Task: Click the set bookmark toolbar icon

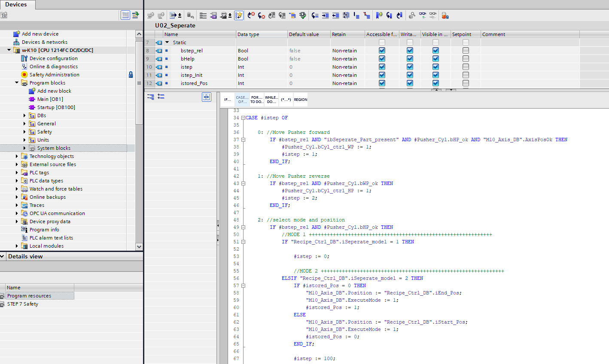Action: 379,15
